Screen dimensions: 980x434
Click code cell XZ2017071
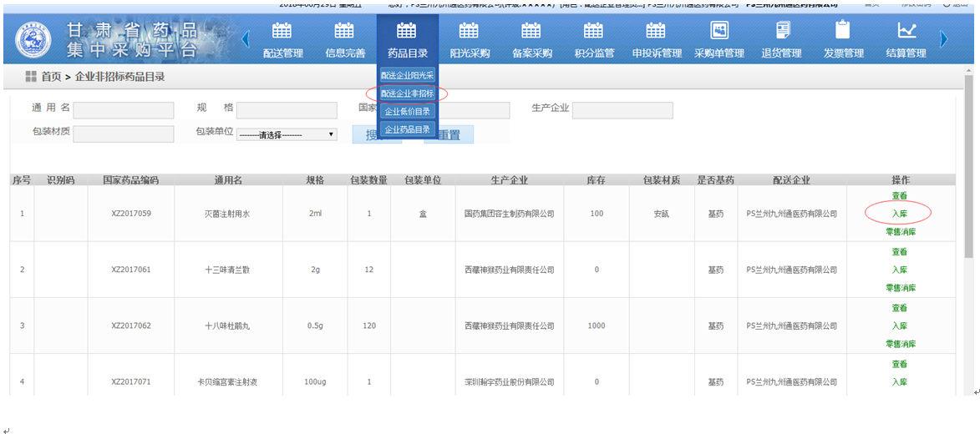pyautogui.click(x=131, y=381)
